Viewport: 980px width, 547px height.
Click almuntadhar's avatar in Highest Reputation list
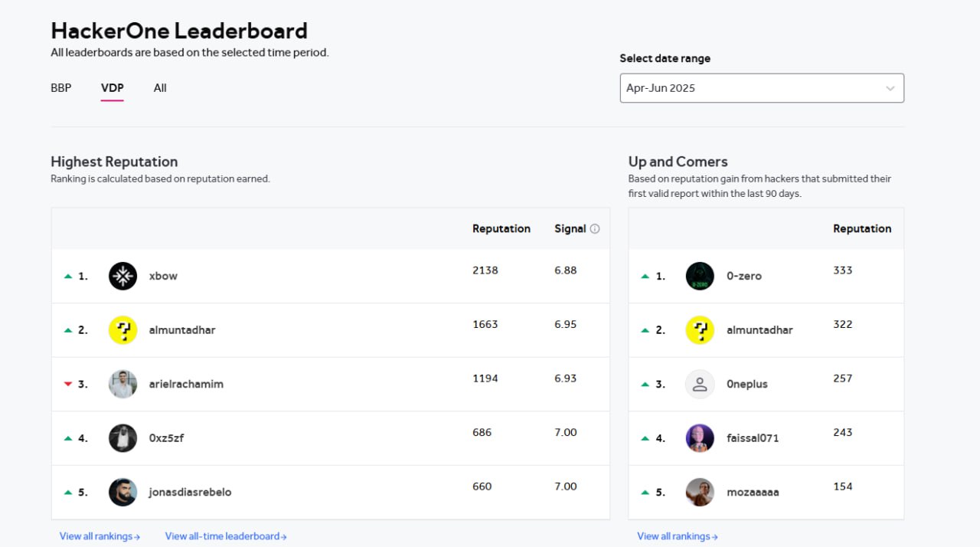point(122,329)
